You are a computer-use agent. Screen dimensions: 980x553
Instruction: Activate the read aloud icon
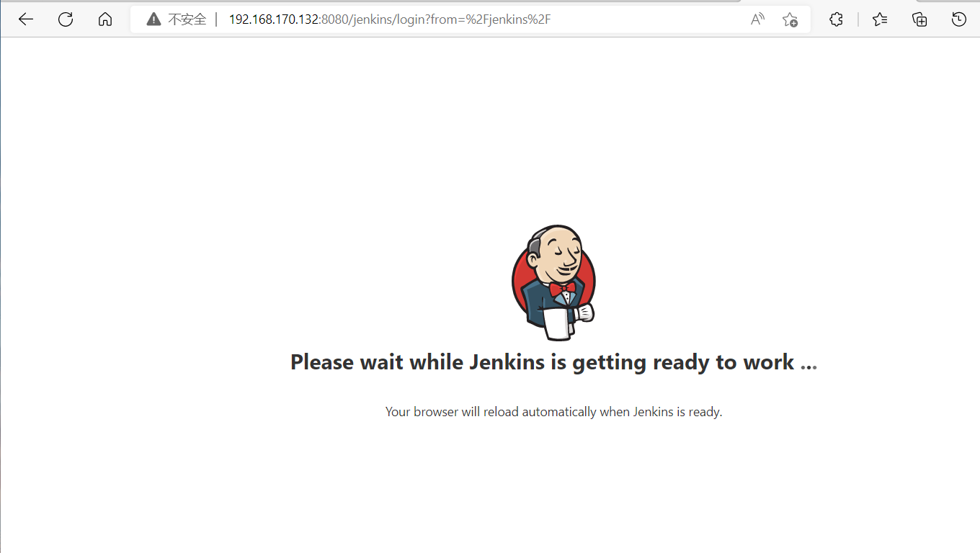coord(757,19)
